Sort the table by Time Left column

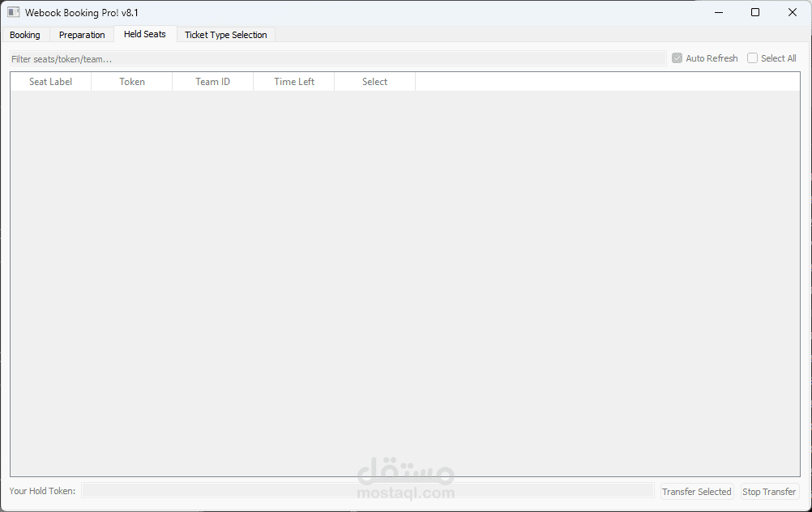pos(293,81)
